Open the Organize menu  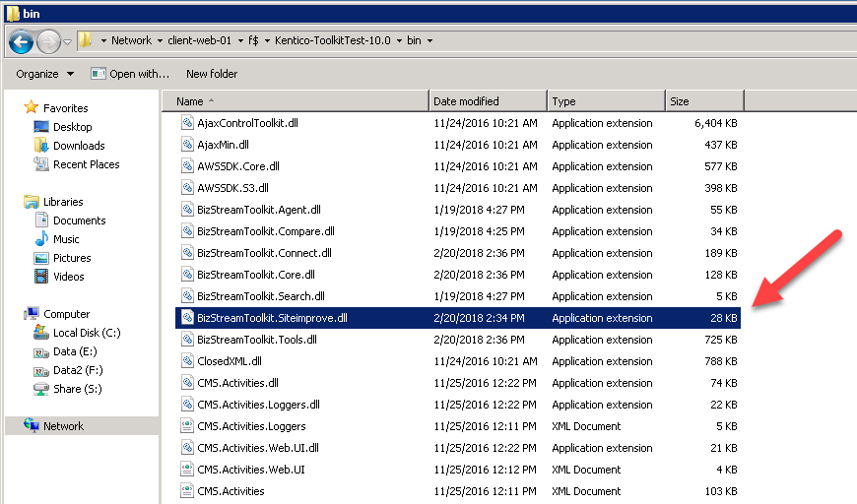point(44,74)
